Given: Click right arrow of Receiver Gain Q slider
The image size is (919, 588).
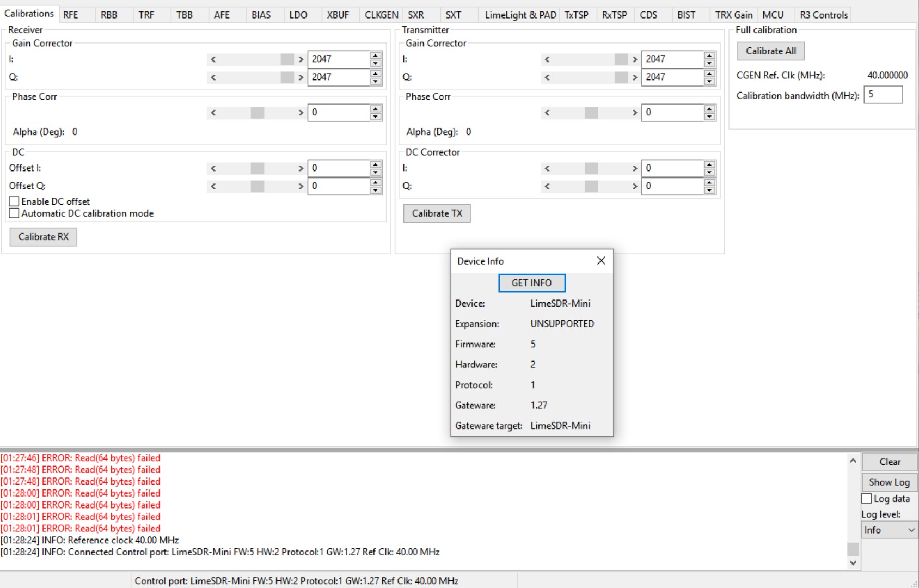Looking at the screenshot, I should (x=301, y=77).
